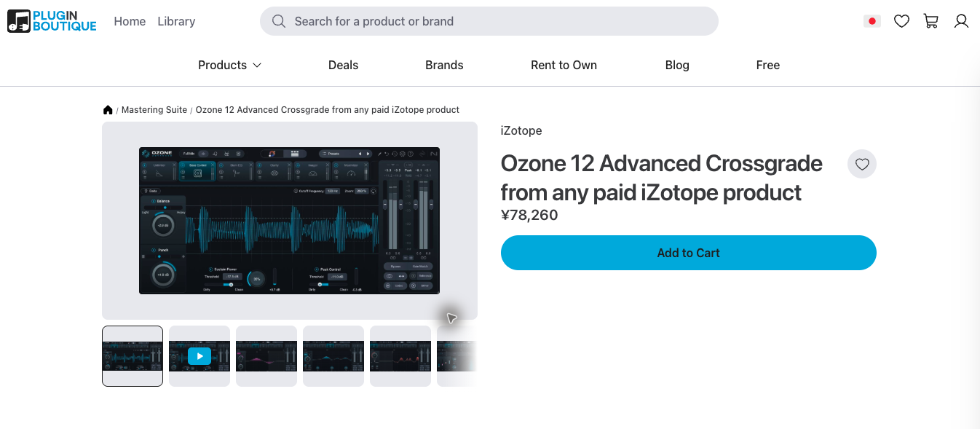
Task: Click the home breadcrumb icon
Action: click(108, 110)
